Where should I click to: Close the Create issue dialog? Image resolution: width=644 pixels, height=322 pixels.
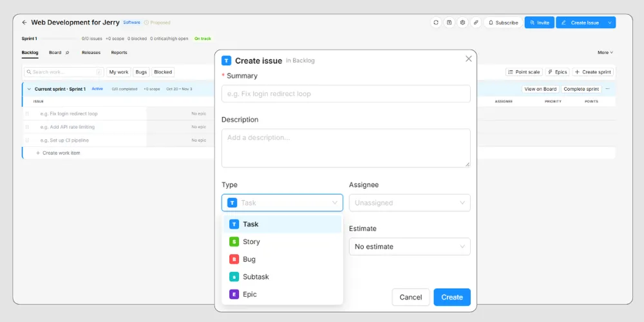tap(469, 59)
